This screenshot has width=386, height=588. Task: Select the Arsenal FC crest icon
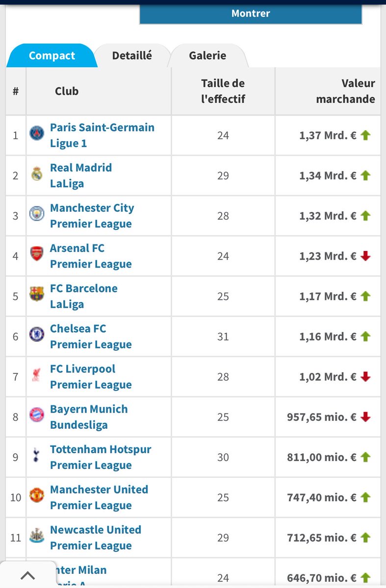pos(37,254)
